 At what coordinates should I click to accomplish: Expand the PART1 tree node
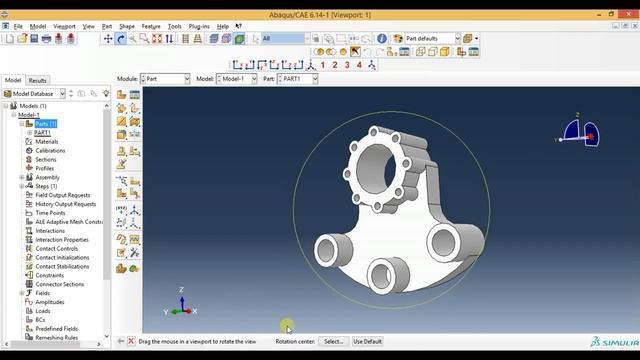point(30,133)
